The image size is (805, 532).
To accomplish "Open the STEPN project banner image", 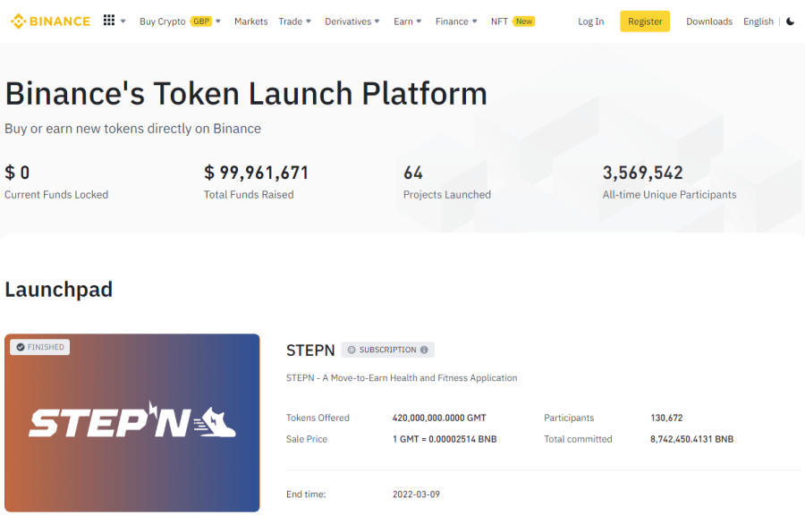I will pos(132,423).
